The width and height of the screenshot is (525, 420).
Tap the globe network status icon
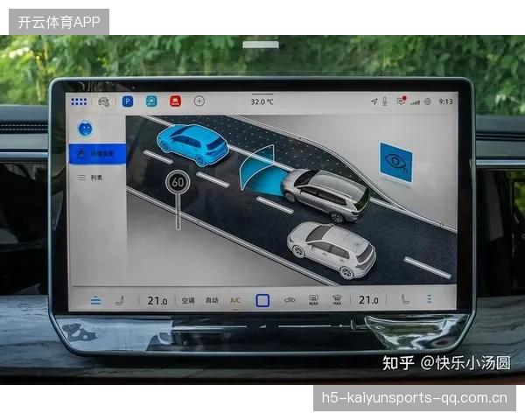point(428,101)
